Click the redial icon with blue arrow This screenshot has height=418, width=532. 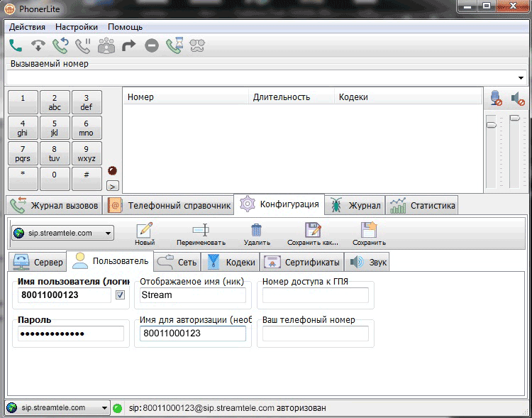(x=60, y=46)
